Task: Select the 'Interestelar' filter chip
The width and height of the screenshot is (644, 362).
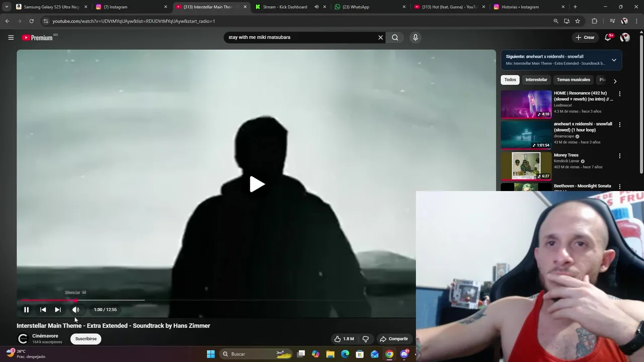Action: click(x=536, y=80)
